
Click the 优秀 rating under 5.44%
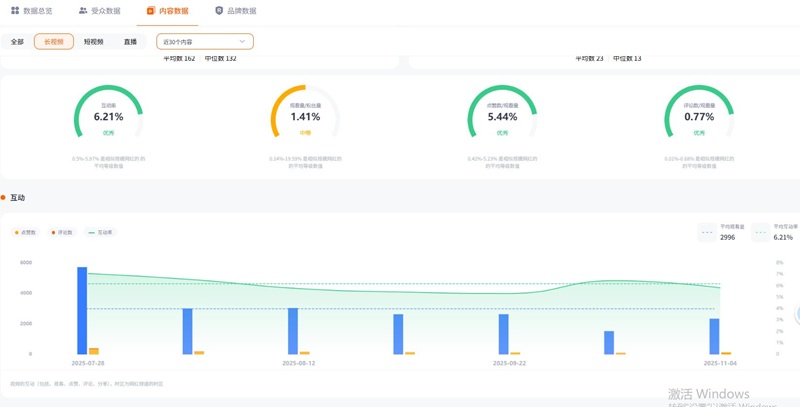pyautogui.click(x=502, y=133)
